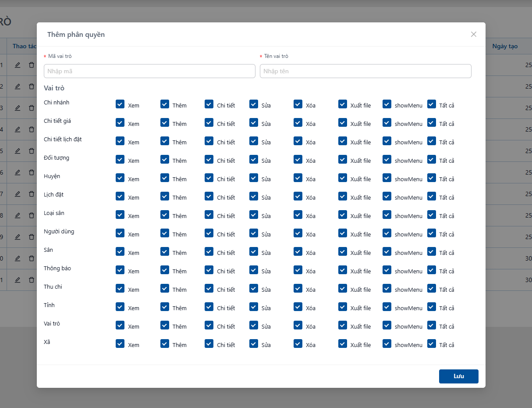The image size is (532, 408).
Task: Toggle Chi tiết checkbox for Chi tiết lịch đặt
Action: (x=209, y=141)
